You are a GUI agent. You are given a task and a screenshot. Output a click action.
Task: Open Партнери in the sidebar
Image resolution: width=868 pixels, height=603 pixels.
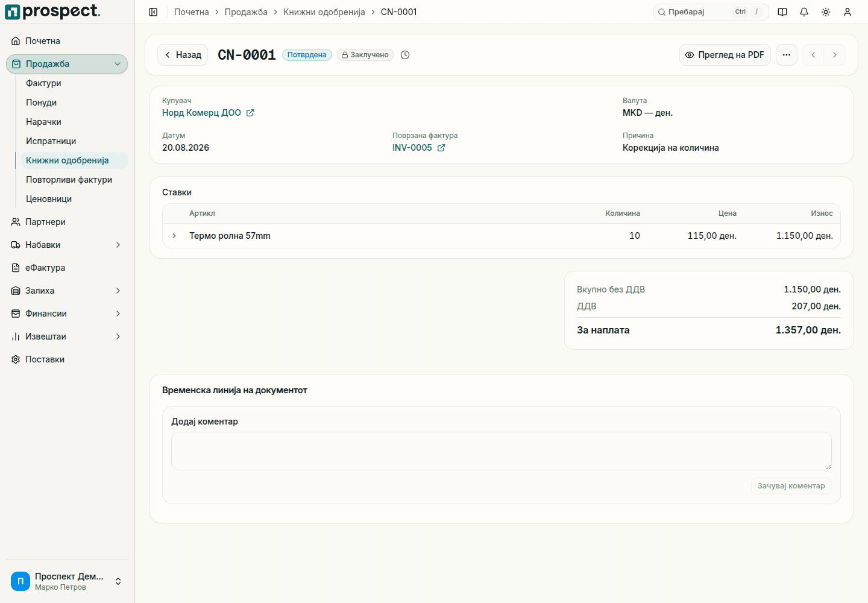(67, 222)
